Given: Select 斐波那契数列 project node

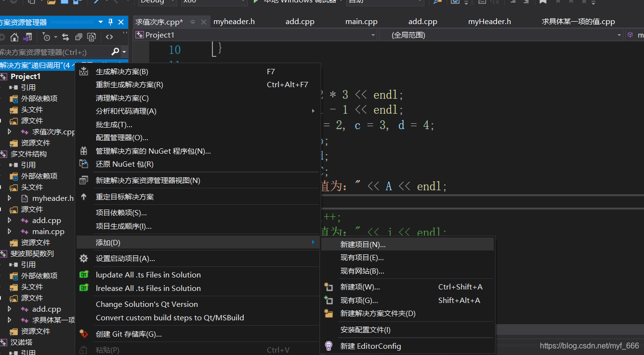Looking at the screenshot, I should click(32, 253).
